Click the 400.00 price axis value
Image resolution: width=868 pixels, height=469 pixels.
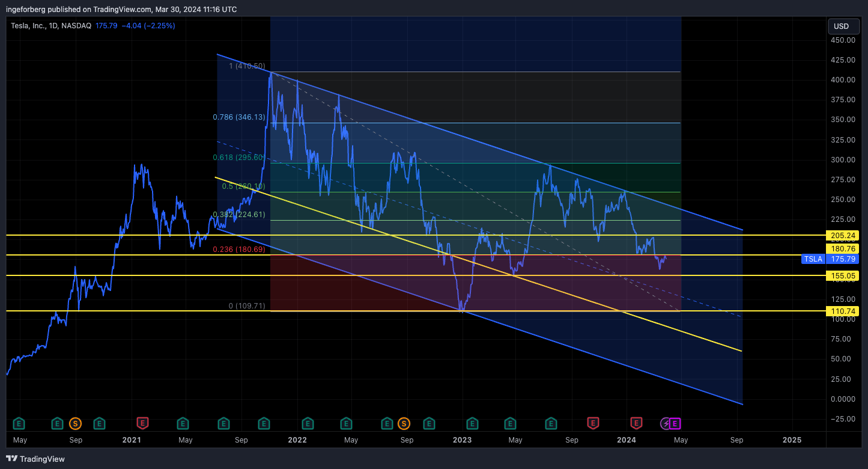click(843, 80)
